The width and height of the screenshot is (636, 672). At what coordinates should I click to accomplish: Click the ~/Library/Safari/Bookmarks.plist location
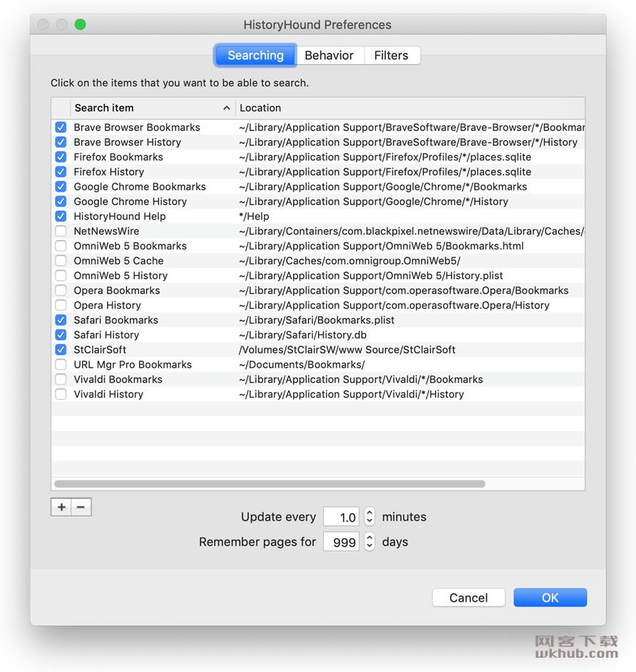[317, 320]
